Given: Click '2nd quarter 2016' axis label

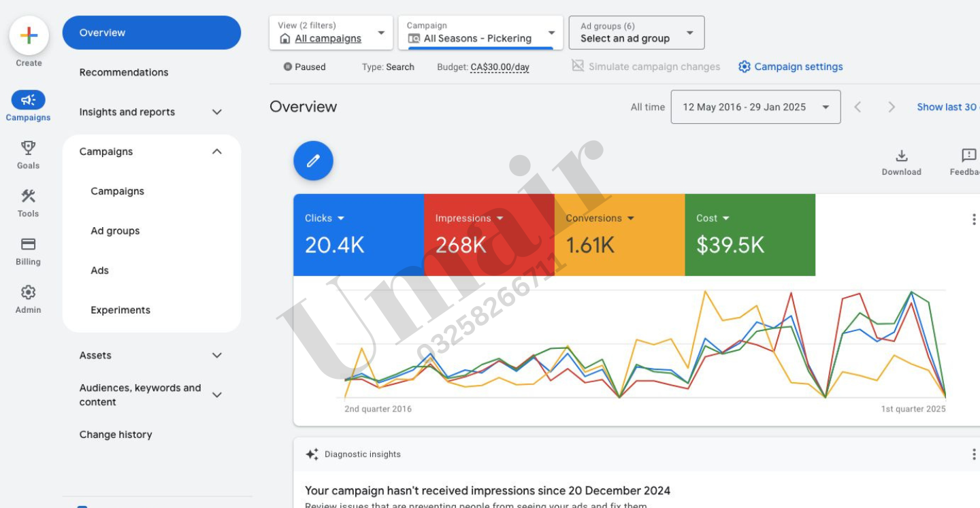Looking at the screenshot, I should tap(378, 409).
